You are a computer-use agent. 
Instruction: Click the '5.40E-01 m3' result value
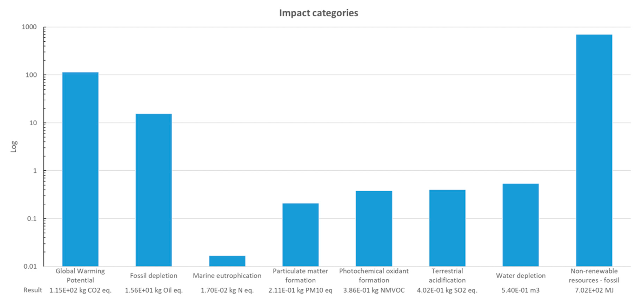click(520, 290)
